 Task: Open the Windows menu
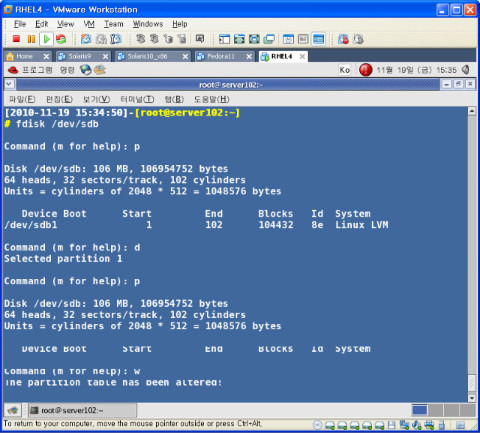tap(148, 24)
